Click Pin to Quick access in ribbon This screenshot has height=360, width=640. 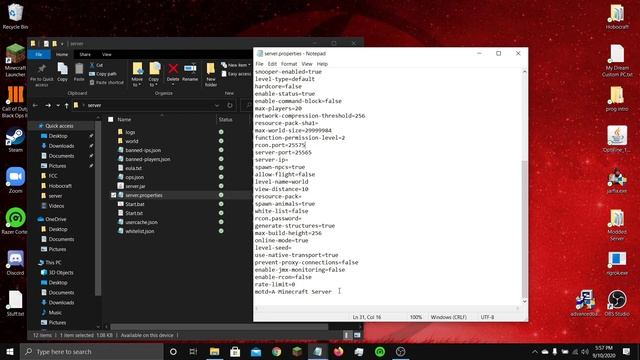coord(42,75)
